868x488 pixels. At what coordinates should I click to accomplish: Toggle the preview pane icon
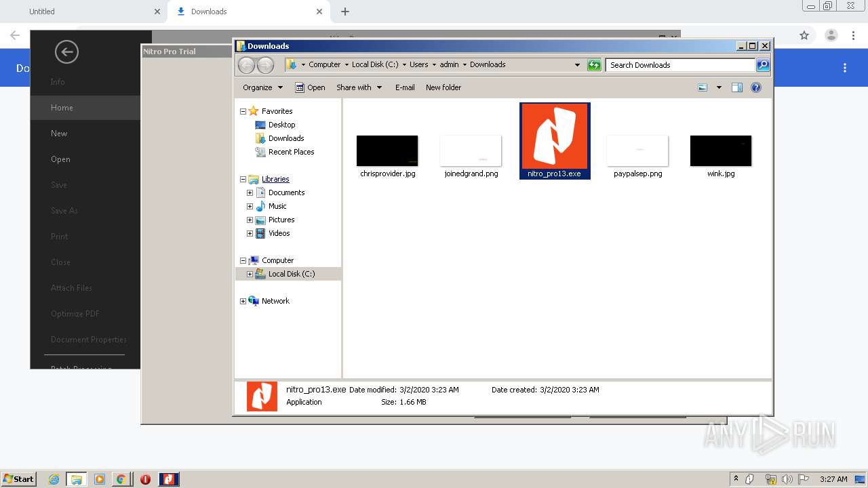737,87
